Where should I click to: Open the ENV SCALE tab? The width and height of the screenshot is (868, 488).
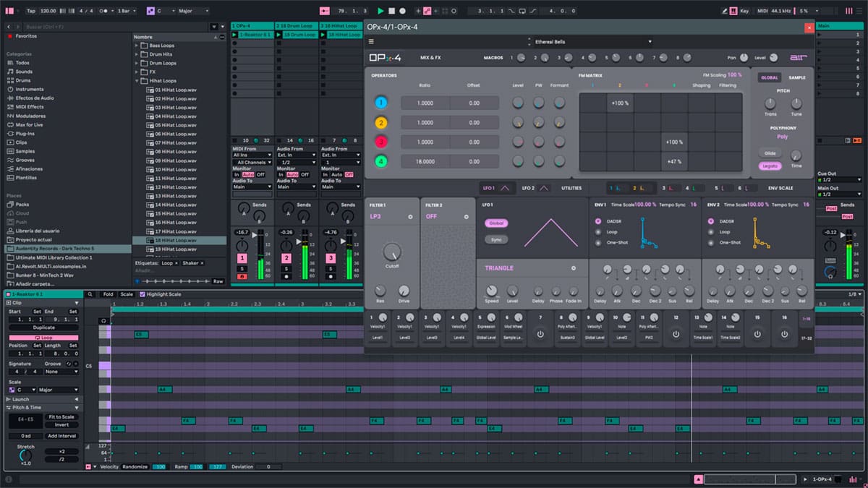780,188
